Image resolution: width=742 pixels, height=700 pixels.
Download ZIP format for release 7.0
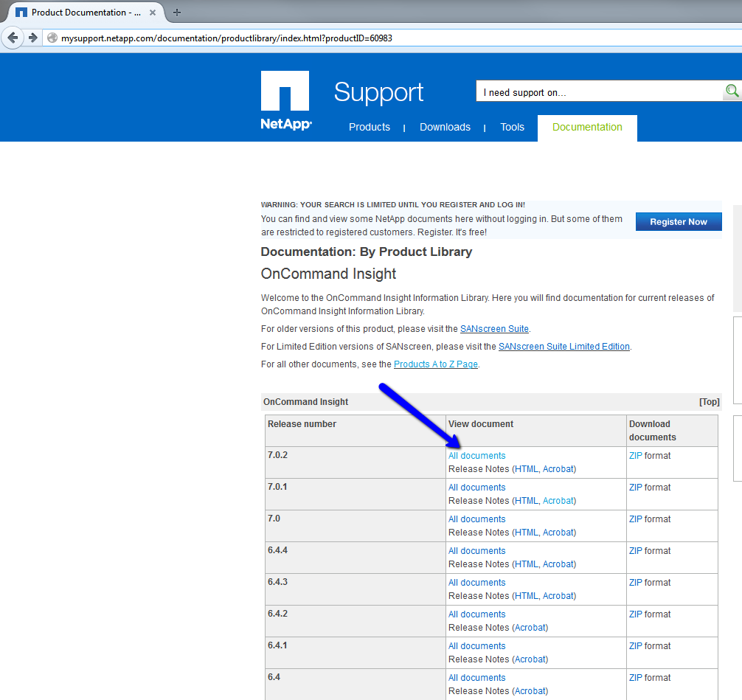[636, 519]
